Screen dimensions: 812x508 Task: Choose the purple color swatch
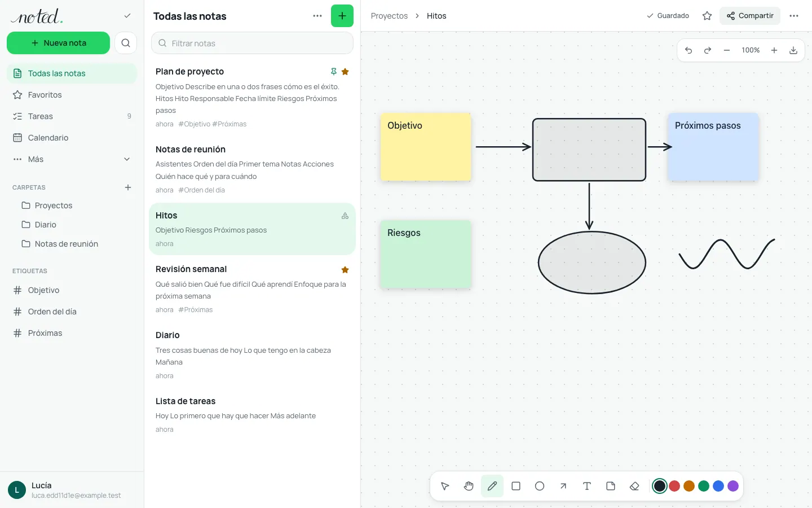click(733, 486)
